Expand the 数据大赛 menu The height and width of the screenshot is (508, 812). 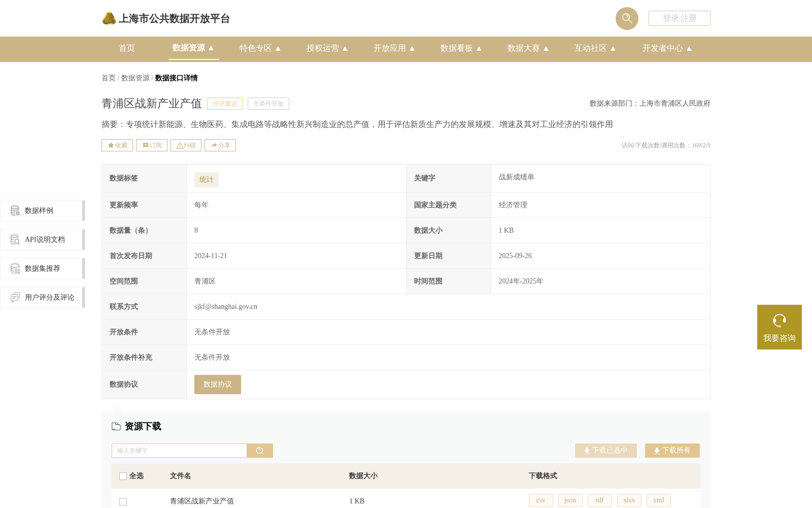[x=528, y=48]
